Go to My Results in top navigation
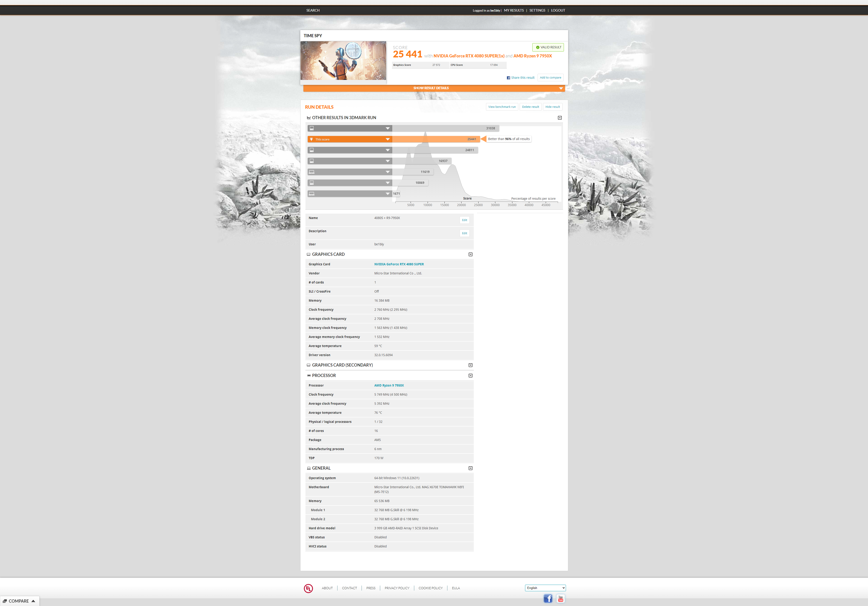This screenshot has width=868, height=606. tap(513, 11)
